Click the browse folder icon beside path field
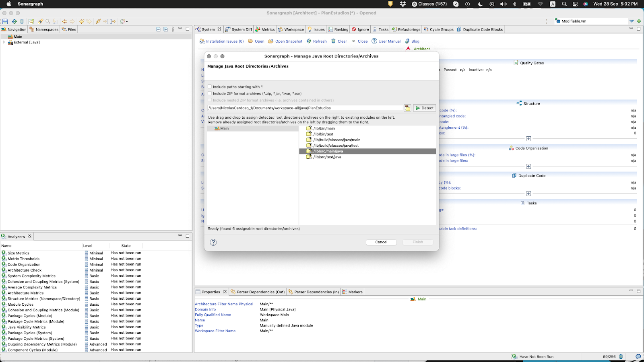 [408, 108]
